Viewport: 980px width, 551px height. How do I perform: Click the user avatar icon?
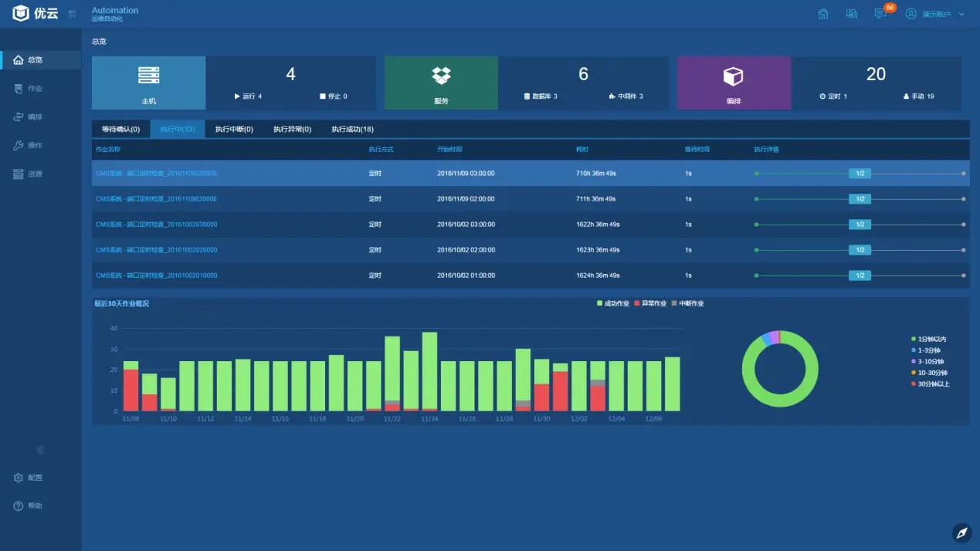point(911,14)
